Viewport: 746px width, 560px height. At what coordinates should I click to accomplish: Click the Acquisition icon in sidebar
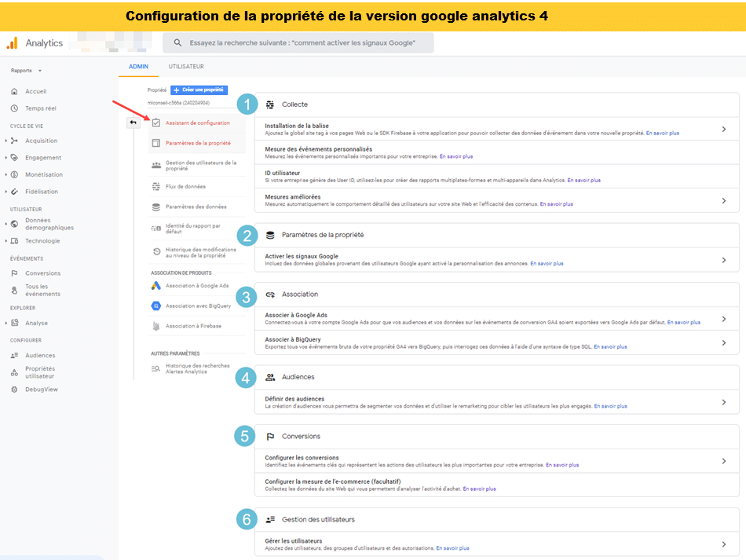(x=14, y=141)
